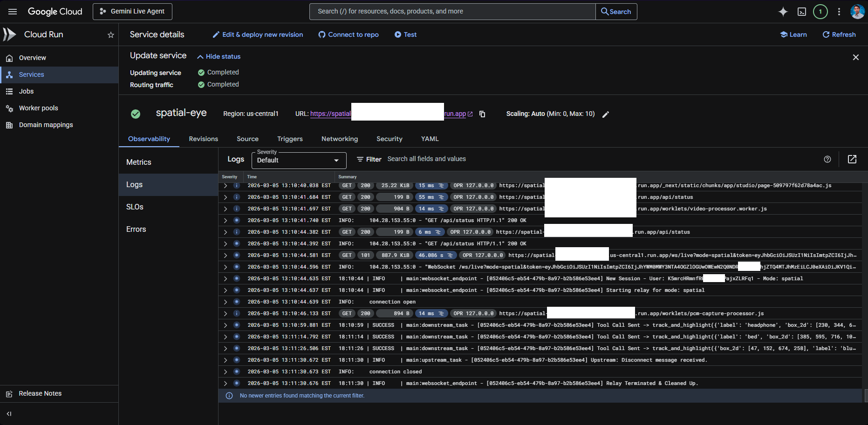Click the Time column header
The height and width of the screenshot is (425, 868).
click(252, 177)
